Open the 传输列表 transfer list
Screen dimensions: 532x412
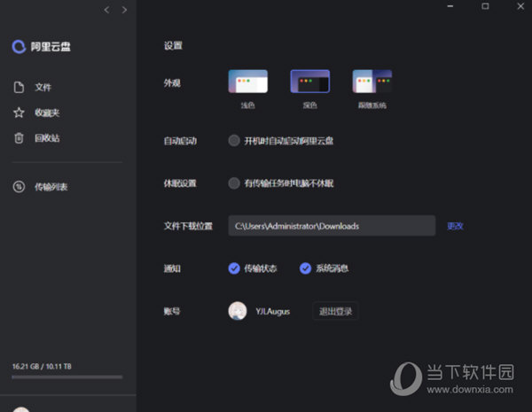pos(51,186)
